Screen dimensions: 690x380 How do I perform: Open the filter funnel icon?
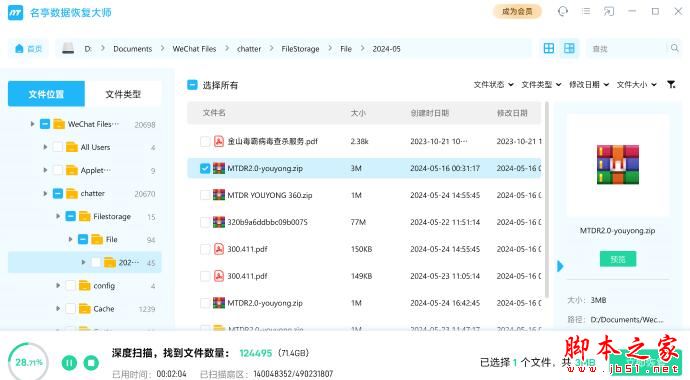tap(671, 84)
